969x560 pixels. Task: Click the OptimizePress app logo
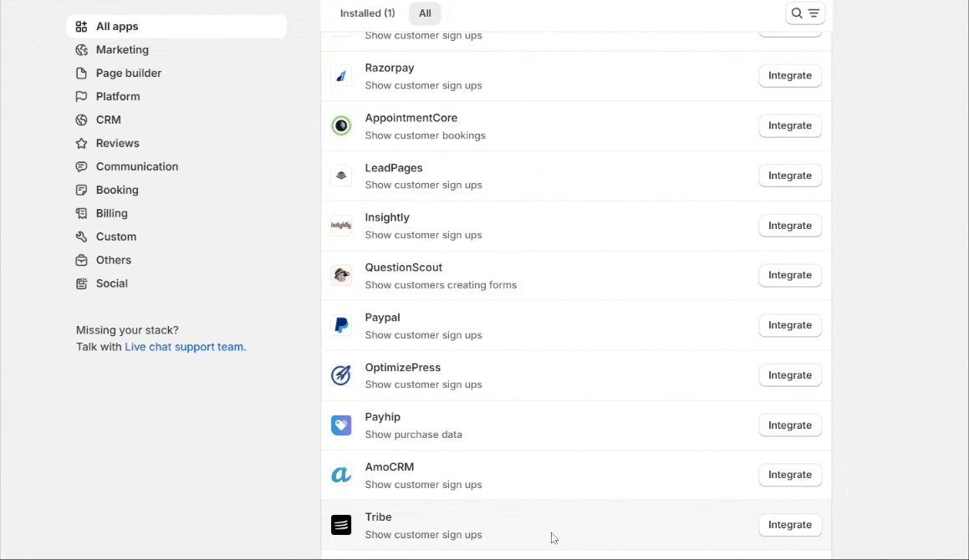341,375
